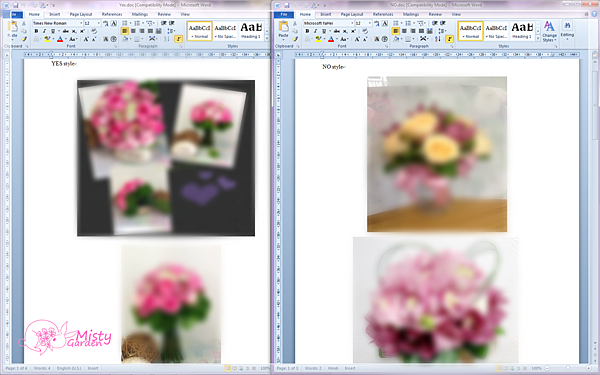Screen dimensions: 600x375
Task: Click the yellow roses bouquet picture in NO.doc
Action: 437,154
